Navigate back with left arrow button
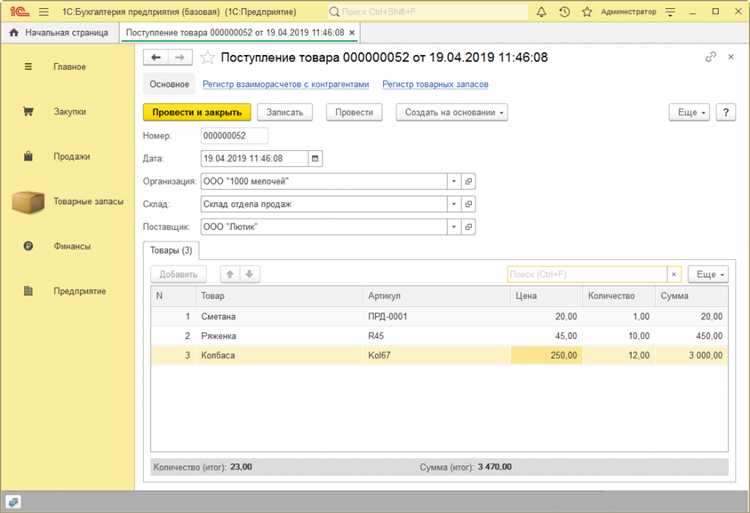Viewport: 750px width, 513px height. click(x=155, y=57)
